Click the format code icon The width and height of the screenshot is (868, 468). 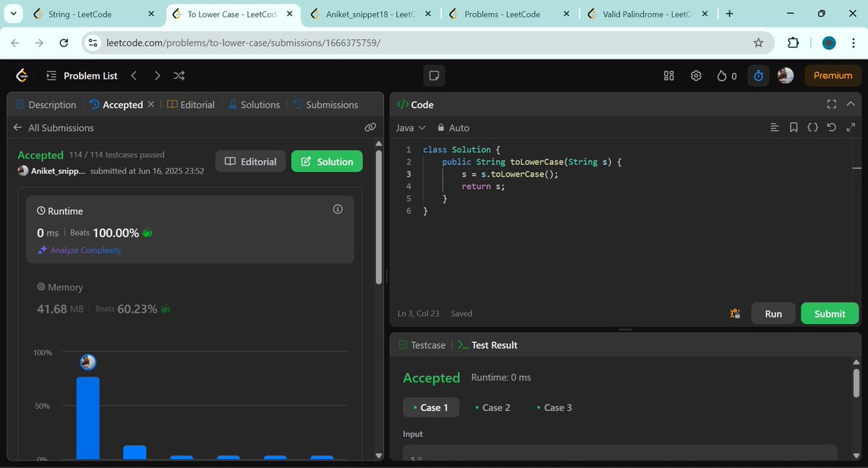pyautogui.click(x=775, y=127)
